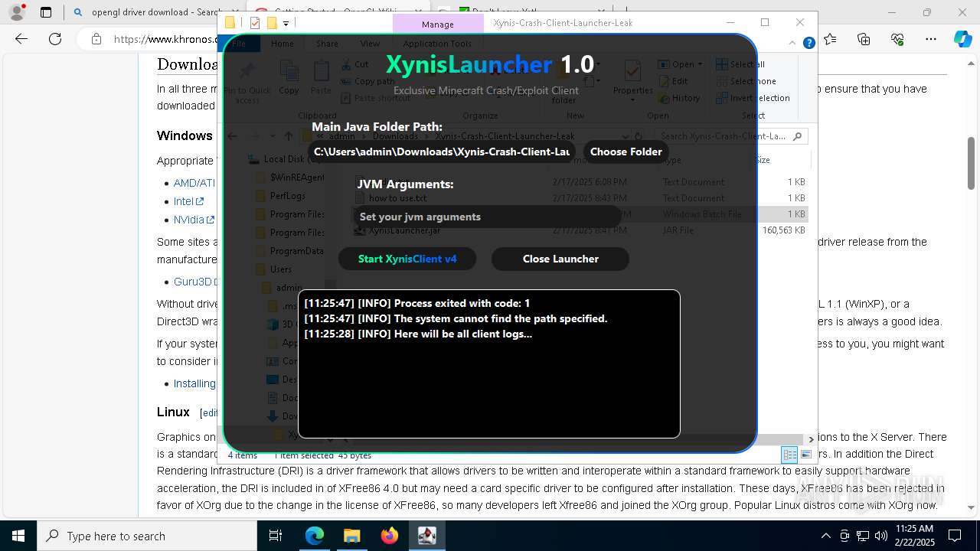Switch Explorer to large icons view
The height and width of the screenshot is (551, 980).
click(805, 455)
